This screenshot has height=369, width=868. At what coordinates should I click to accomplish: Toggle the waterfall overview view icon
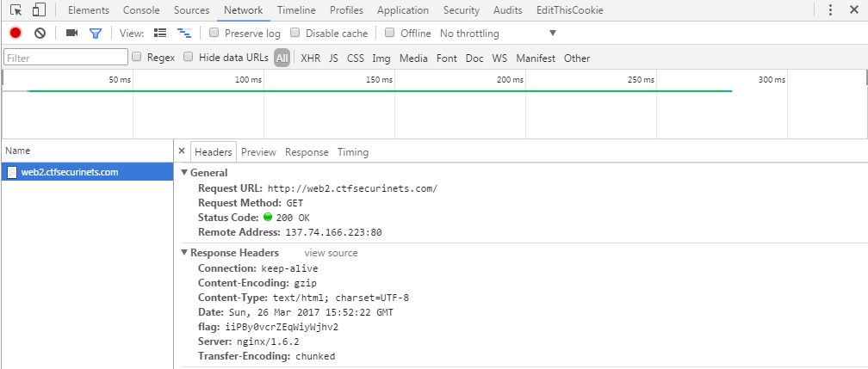pyautogui.click(x=183, y=34)
